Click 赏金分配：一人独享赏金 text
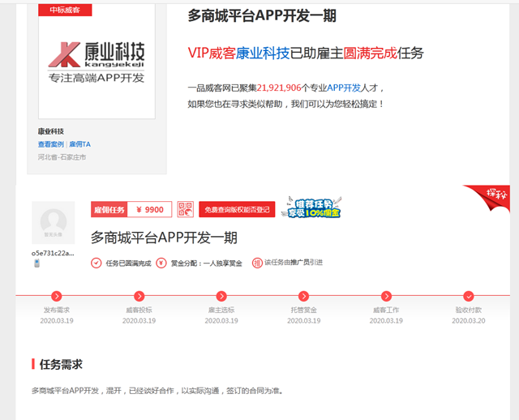Screen dimensions: 519x420 pos(207,264)
